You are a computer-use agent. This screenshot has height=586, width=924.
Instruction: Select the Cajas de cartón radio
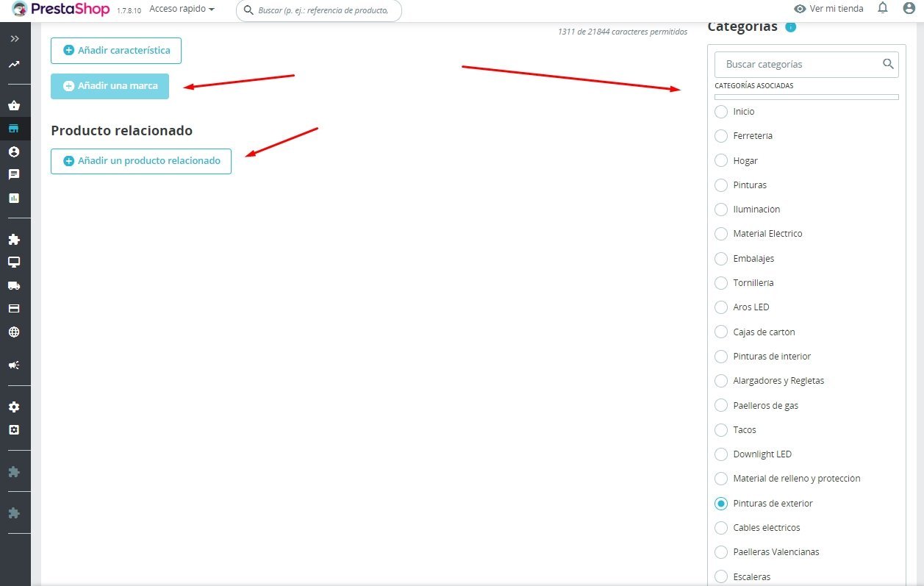click(721, 332)
